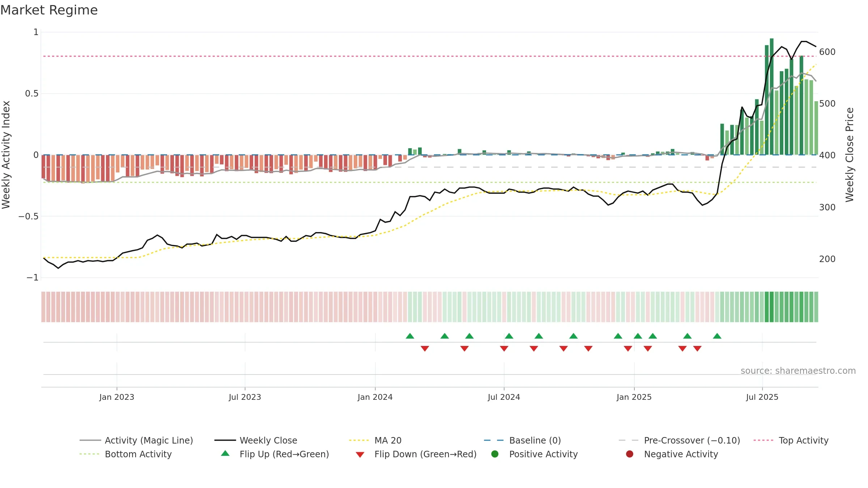This screenshot has width=868, height=488.
Task: Click the Negative Activity legend label
Action: pos(681,454)
